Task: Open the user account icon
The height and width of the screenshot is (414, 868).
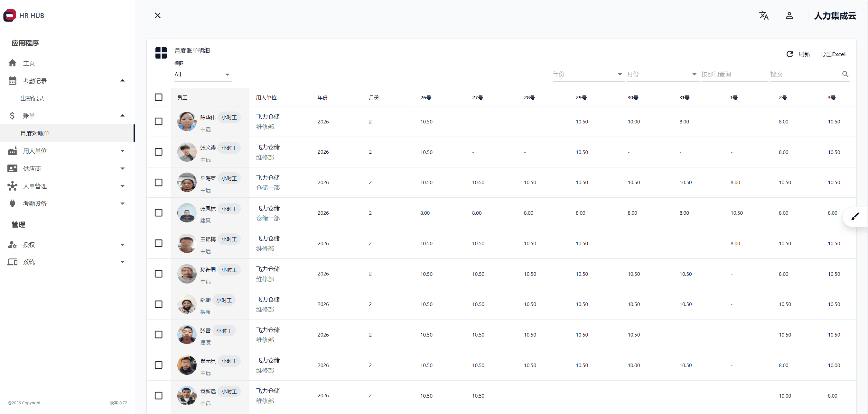Action: 789,15
